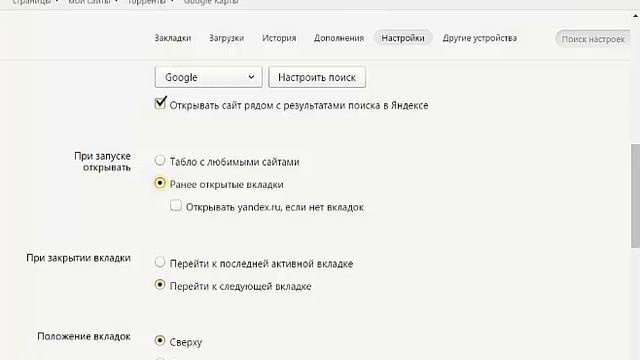Screen dimensions: 640x360
Task: Uncheck Открывать сайт рядом с результатами поиска
Action: [160, 103]
